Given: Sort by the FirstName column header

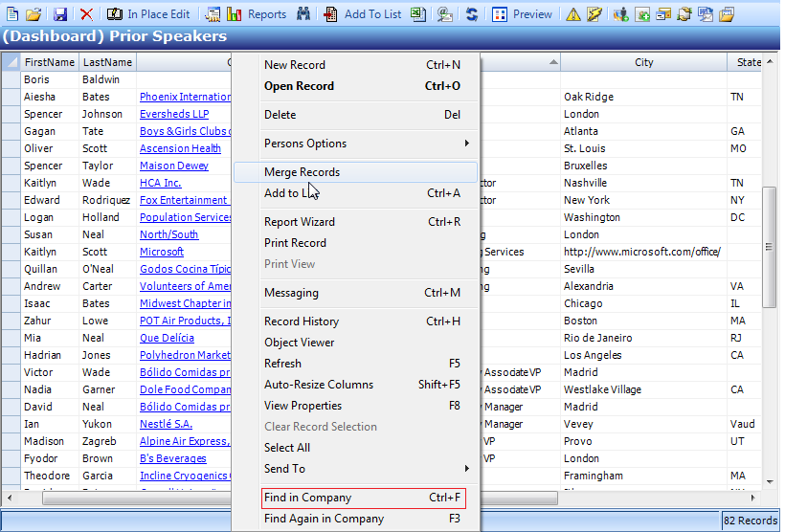Looking at the screenshot, I should point(49,62).
